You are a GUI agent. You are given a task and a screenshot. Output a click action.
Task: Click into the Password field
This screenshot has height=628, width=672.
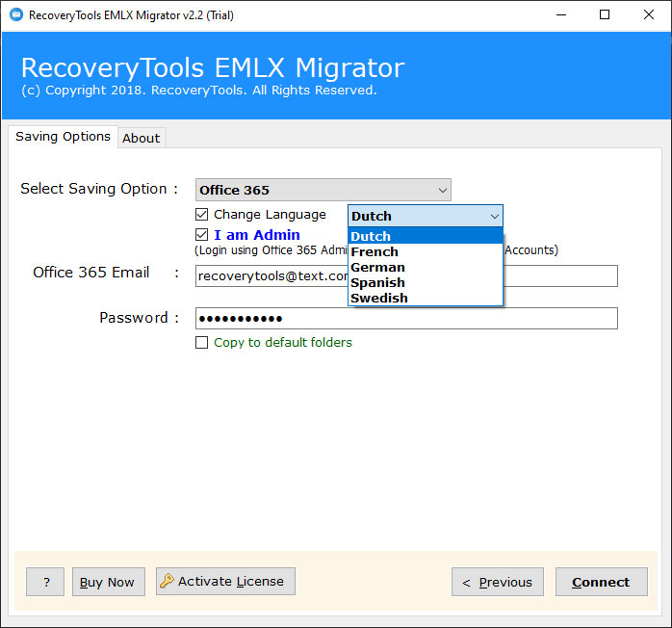pos(406,319)
